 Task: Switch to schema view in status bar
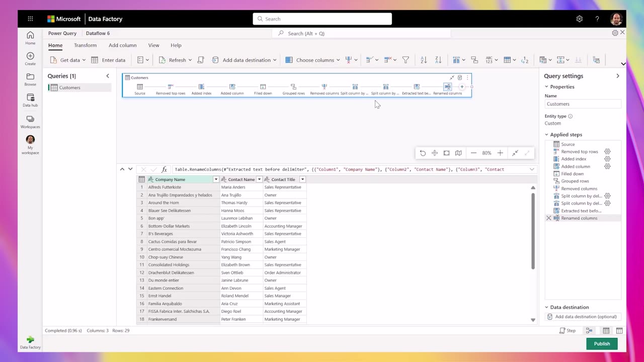point(619,330)
